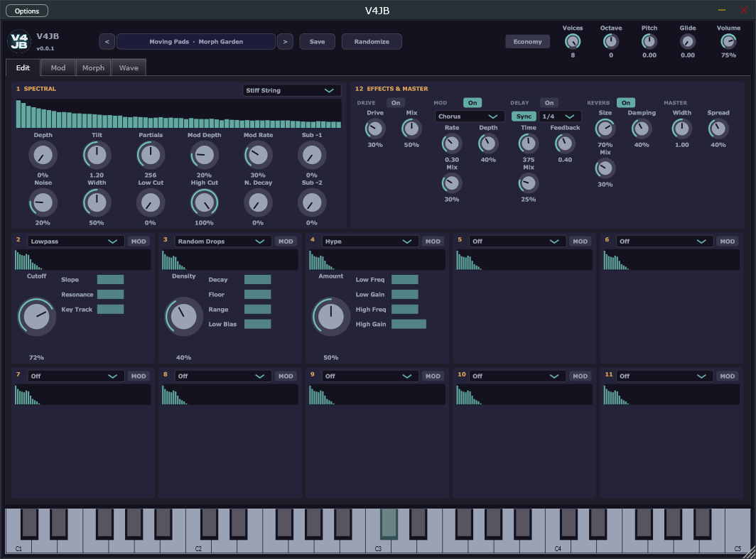Click the Mod Depth knob
The width and height of the screenshot is (756, 559).
tap(204, 155)
